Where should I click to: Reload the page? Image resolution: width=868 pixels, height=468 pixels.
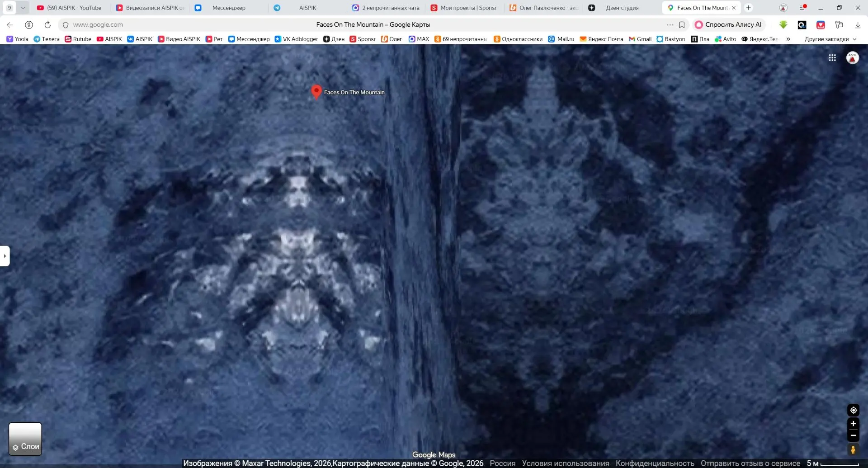coord(47,25)
